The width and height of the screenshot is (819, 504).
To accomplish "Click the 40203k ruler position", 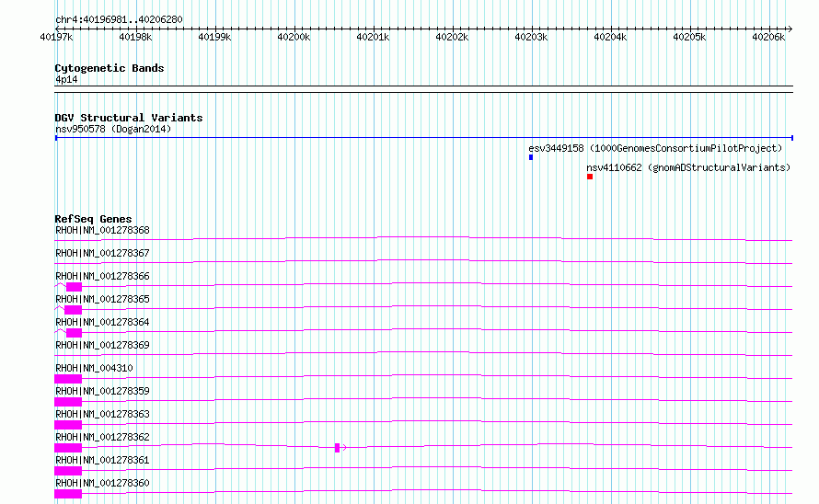I will pyautogui.click(x=531, y=37).
